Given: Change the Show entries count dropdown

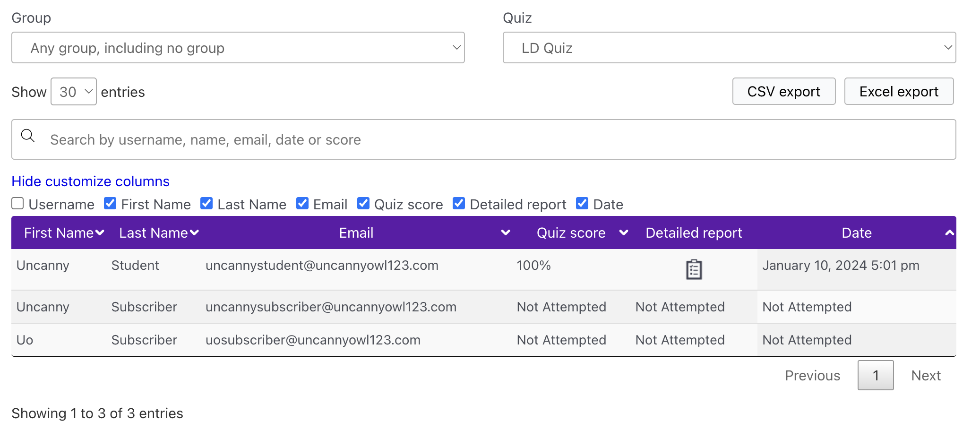Looking at the screenshot, I should (74, 92).
